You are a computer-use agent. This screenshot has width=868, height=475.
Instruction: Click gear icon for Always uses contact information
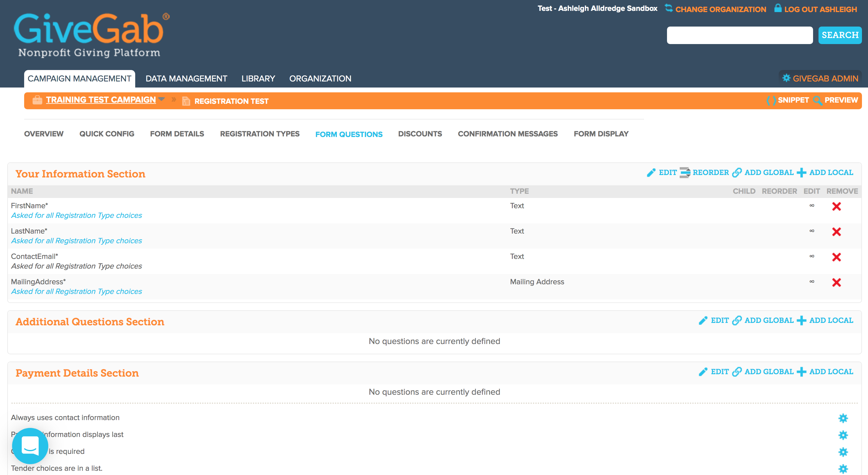pos(843,418)
